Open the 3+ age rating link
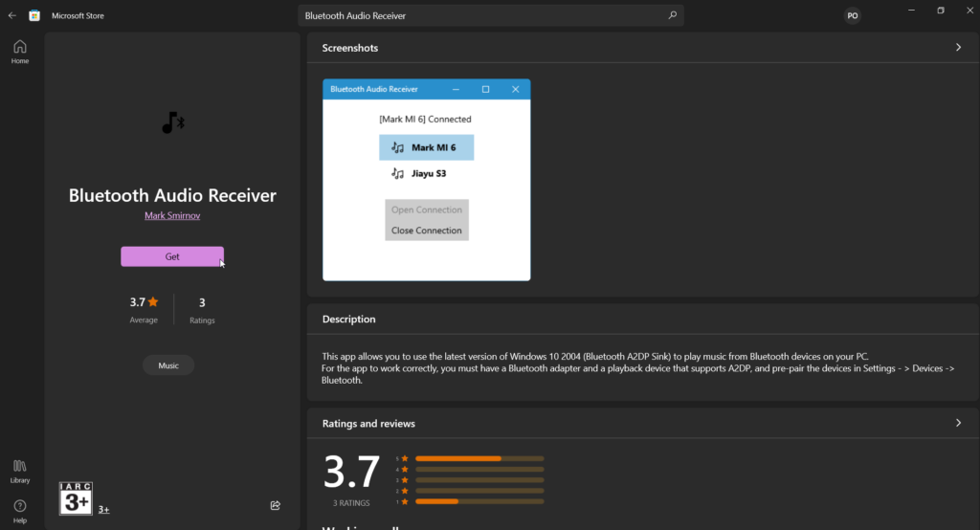Screen dimensions: 980x530 (103, 509)
